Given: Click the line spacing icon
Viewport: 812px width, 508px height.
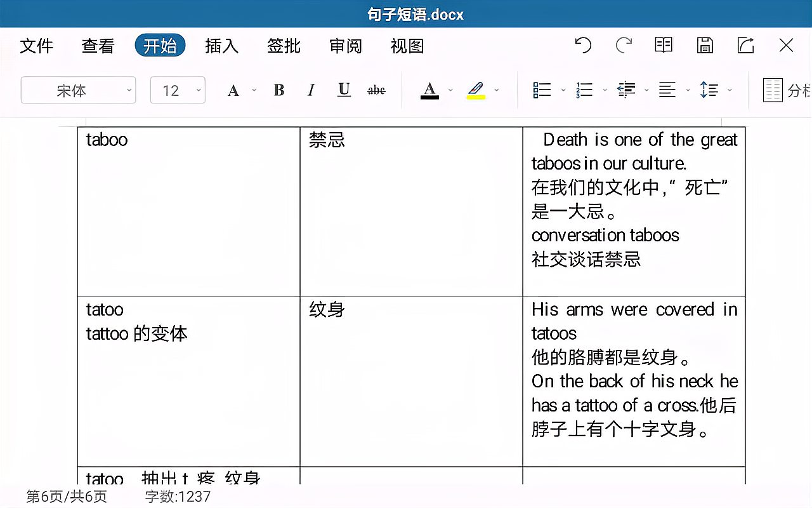Looking at the screenshot, I should coord(709,90).
